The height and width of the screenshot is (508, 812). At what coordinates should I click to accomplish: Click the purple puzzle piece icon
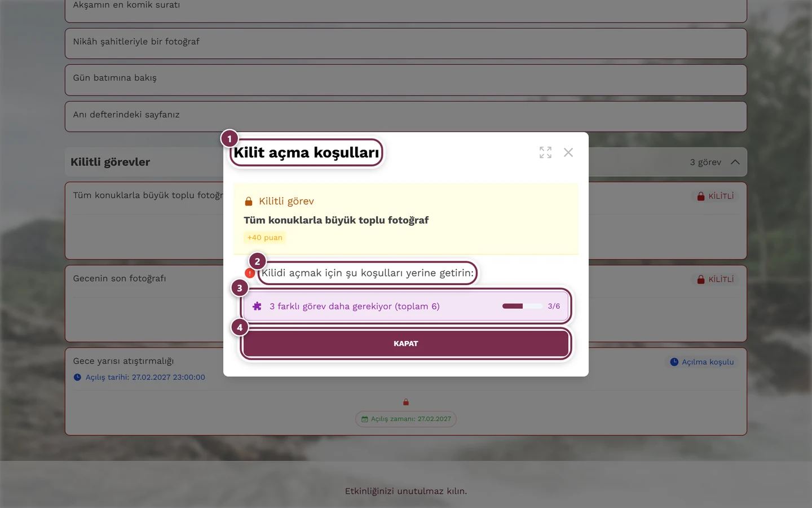(x=257, y=306)
